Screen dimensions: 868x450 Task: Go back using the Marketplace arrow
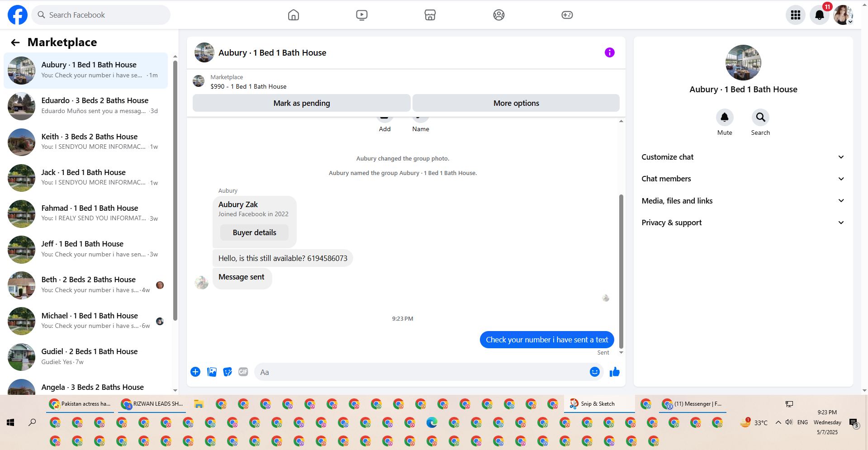coord(15,43)
